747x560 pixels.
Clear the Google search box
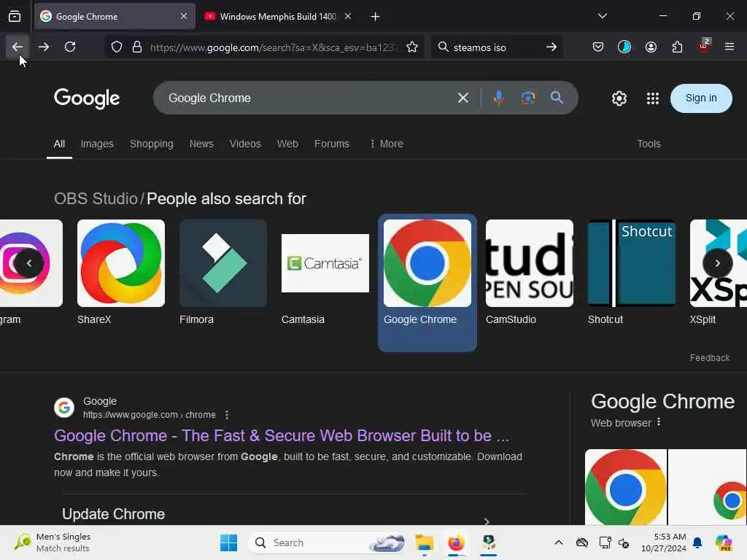pyautogui.click(x=463, y=98)
